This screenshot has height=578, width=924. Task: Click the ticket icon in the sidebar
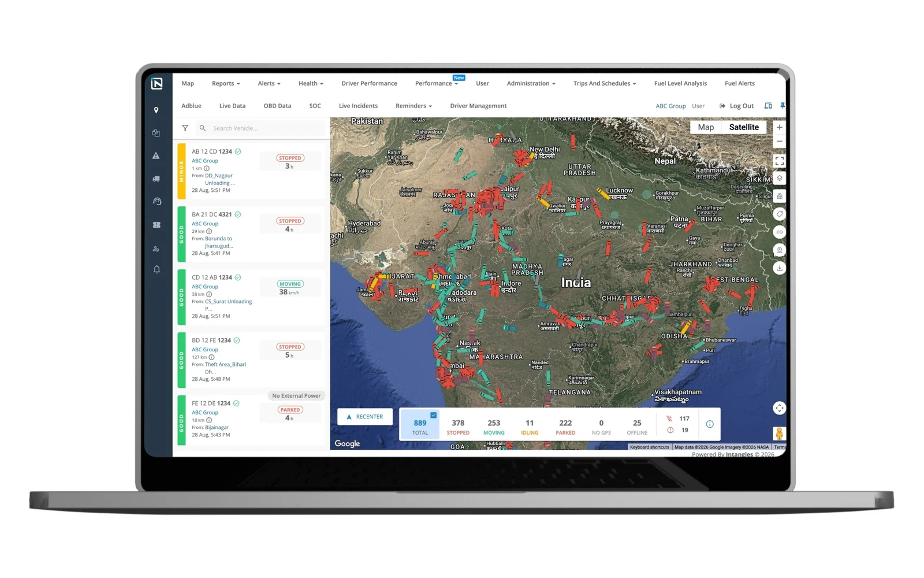[157, 225]
